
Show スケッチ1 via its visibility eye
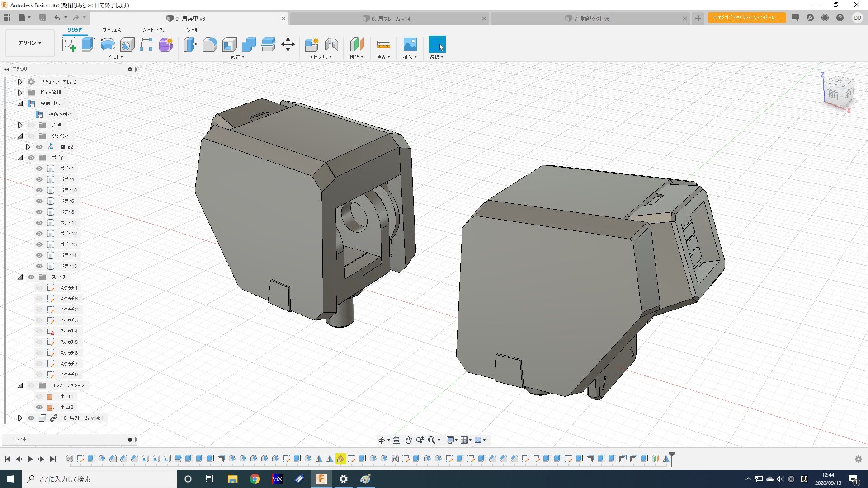tap(39, 288)
